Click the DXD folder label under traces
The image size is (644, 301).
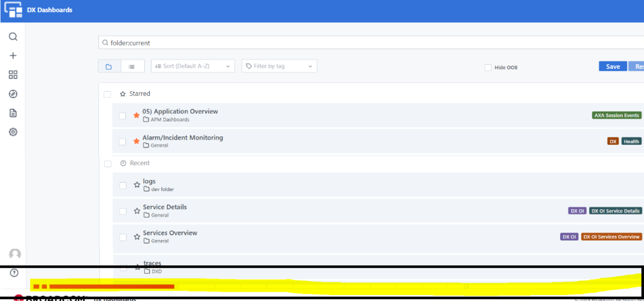point(156,271)
